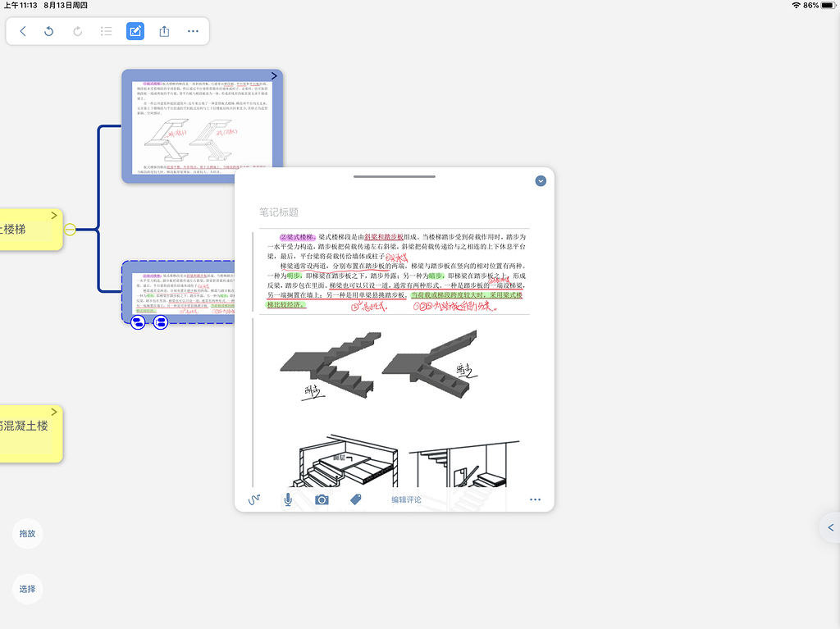
Task: Undo the last action
Action: point(49,31)
